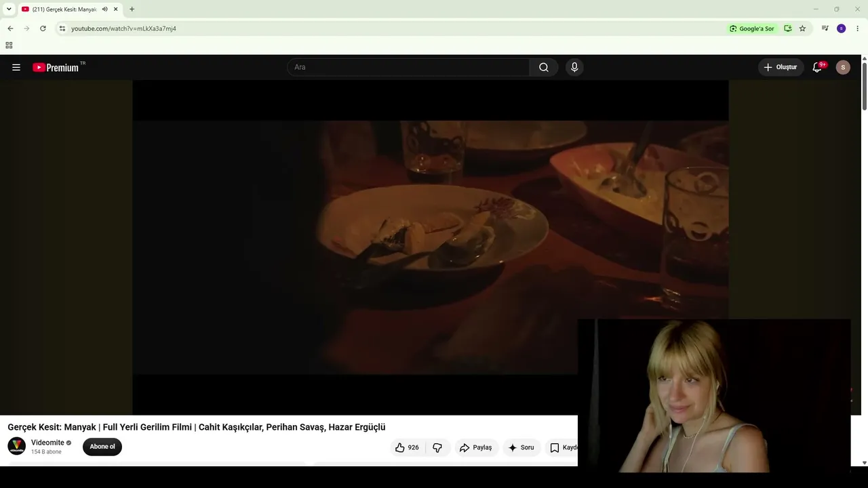Click the video title Gerçek Kesit: Manyak

[x=197, y=427]
